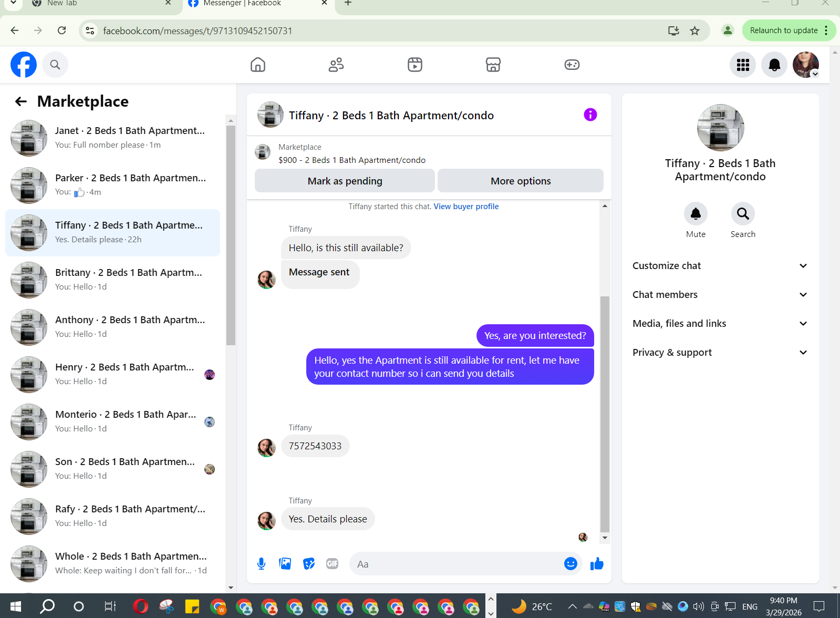Screen dimensions: 840x618
Task: Open Marketplace storefront icon
Action: click(493, 65)
